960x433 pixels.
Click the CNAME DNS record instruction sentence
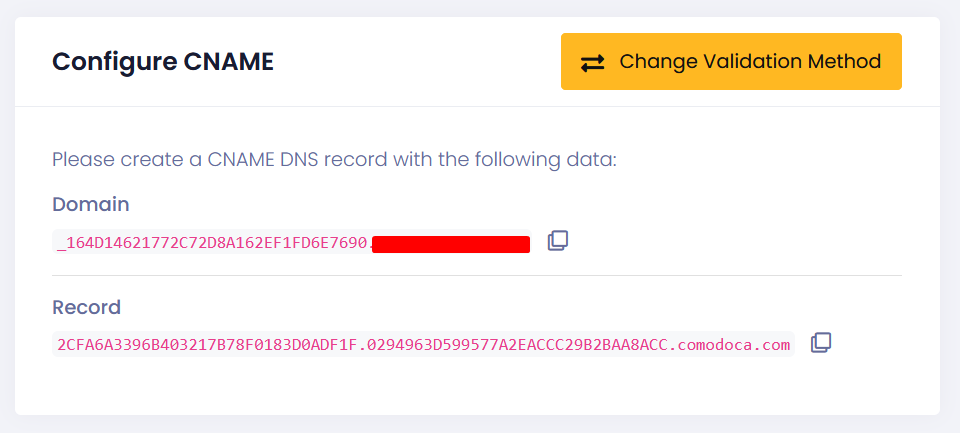point(334,160)
